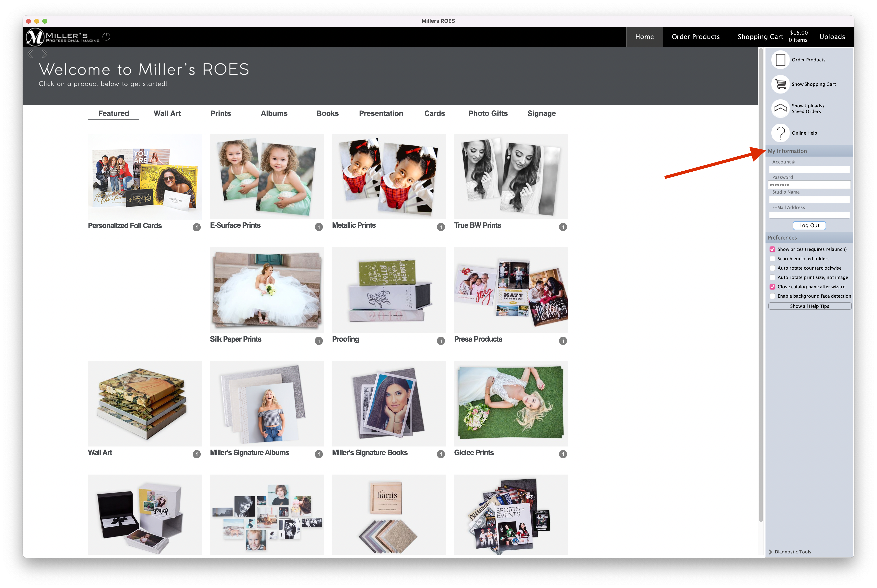Click the Account # input field
This screenshot has height=588, width=877.
click(809, 170)
